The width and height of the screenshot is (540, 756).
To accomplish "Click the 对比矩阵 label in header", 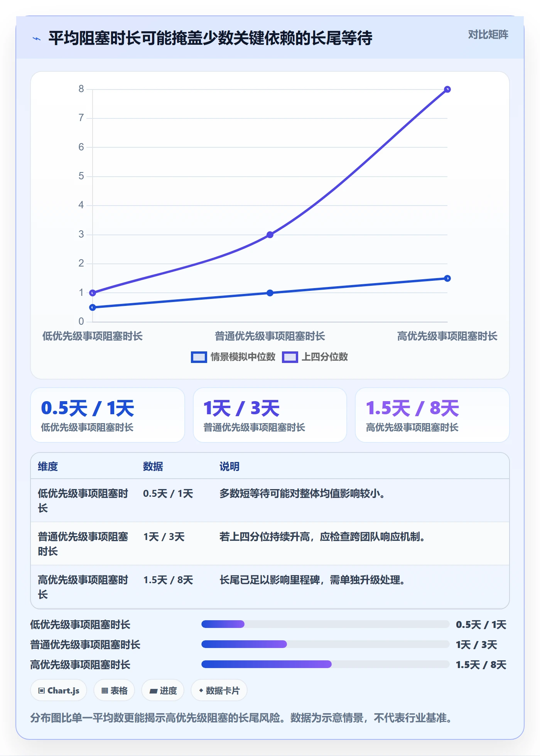I will pyautogui.click(x=488, y=35).
